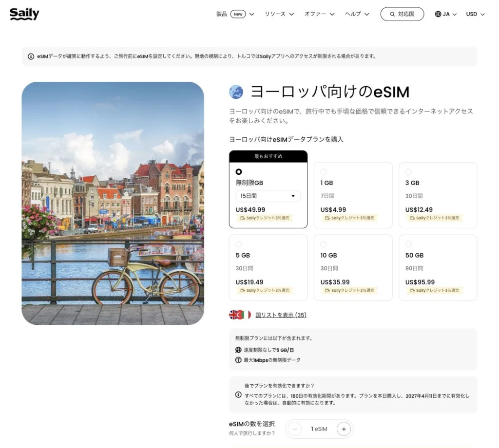Screen dimensions: 499x448
Task: Click the Amsterdam canal photo
Action: click(x=113, y=204)
